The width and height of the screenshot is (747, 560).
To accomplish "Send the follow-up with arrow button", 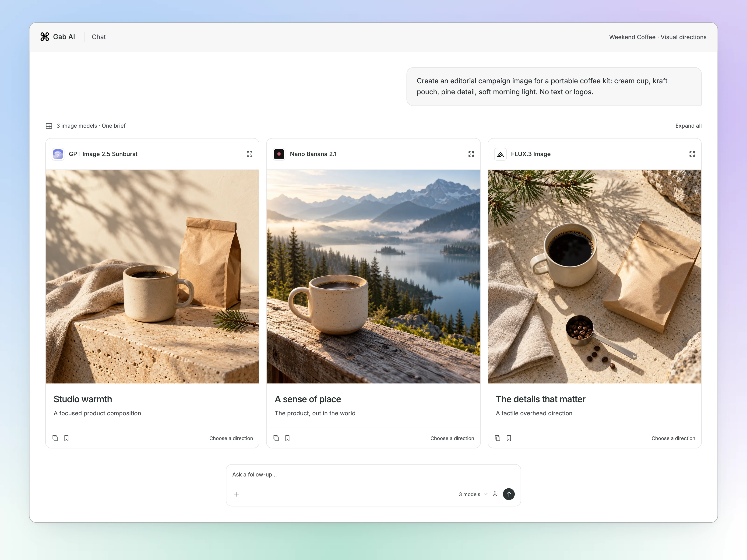I will click(x=509, y=494).
